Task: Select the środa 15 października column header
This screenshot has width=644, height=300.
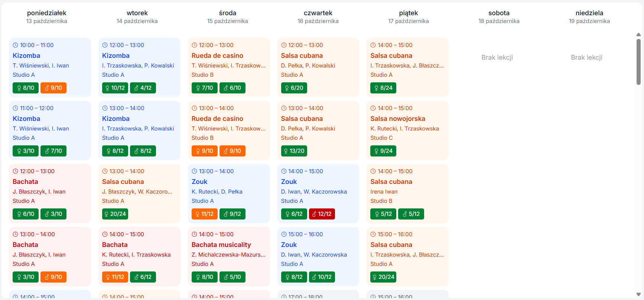Action: tap(227, 17)
